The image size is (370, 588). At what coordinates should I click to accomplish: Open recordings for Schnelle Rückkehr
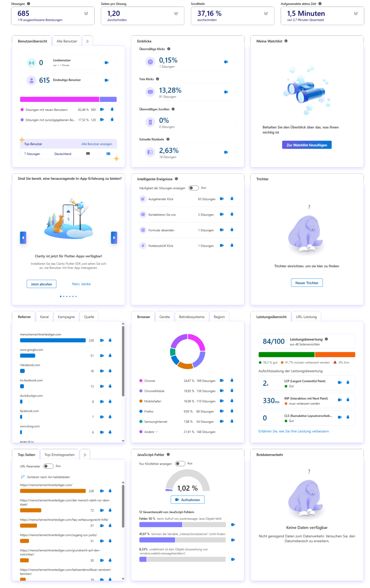(x=226, y=152)
